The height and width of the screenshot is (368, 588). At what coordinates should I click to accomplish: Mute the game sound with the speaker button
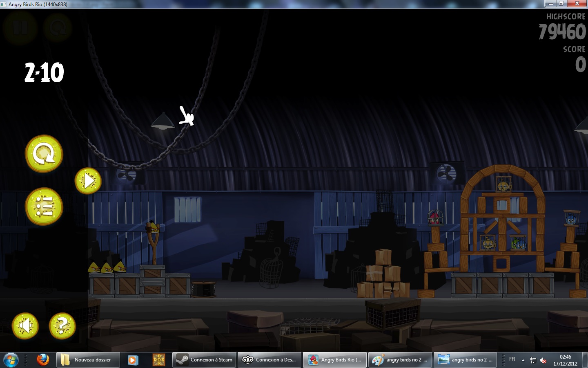point(25,326)
